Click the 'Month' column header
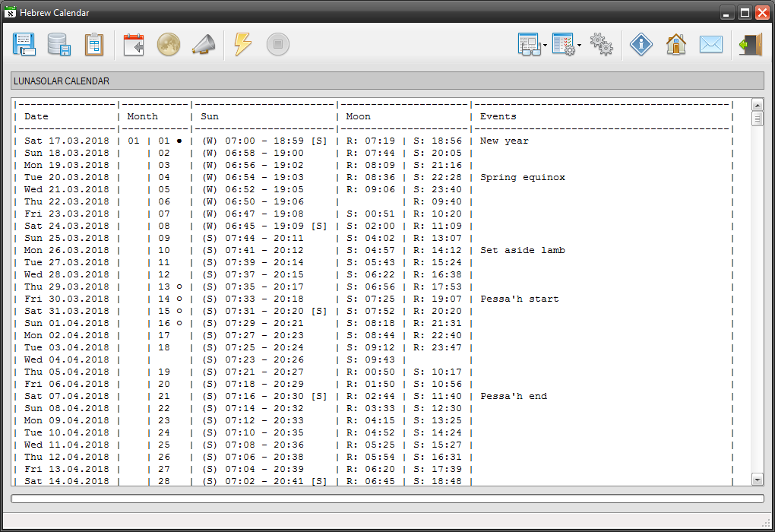The width and height of the screenshot is (775, 532). click(142, 117)
